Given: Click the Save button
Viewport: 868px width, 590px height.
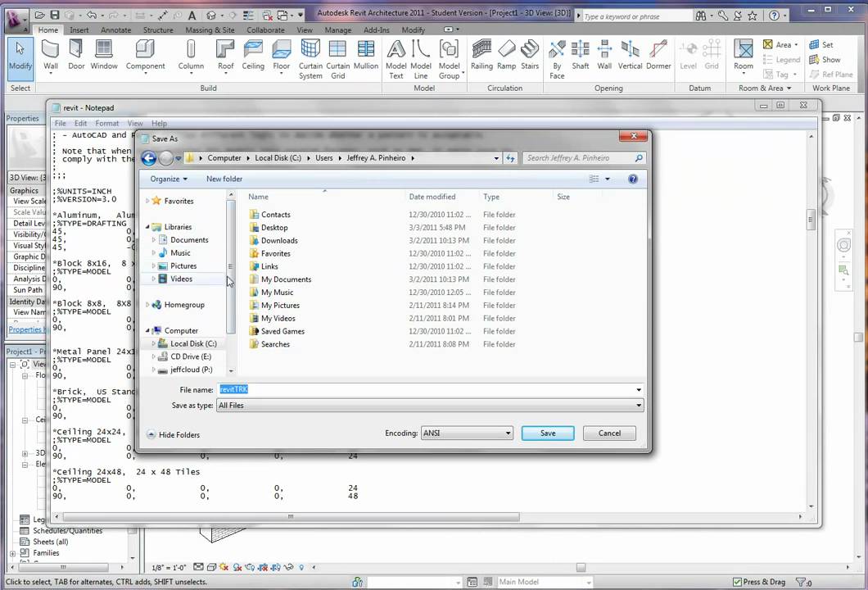Looking at the screenshot, I should tap(547, 433).
